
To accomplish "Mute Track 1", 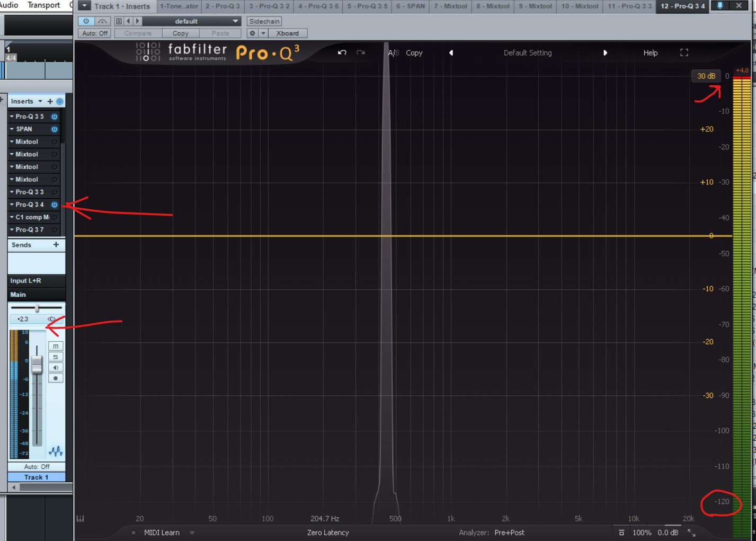I will [x=56, y=346].
